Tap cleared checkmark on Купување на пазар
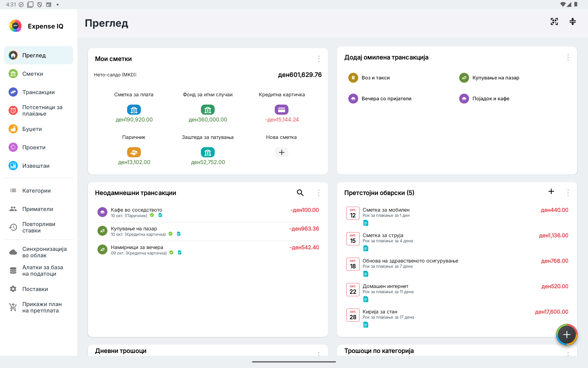588x368 pixels. (x=171, y=234)
